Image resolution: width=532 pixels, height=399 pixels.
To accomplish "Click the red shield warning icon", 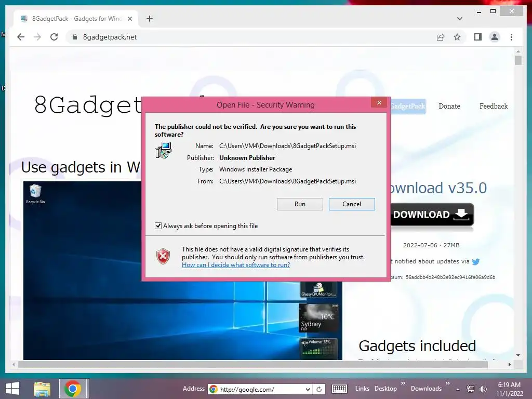I will click(163, 257).
